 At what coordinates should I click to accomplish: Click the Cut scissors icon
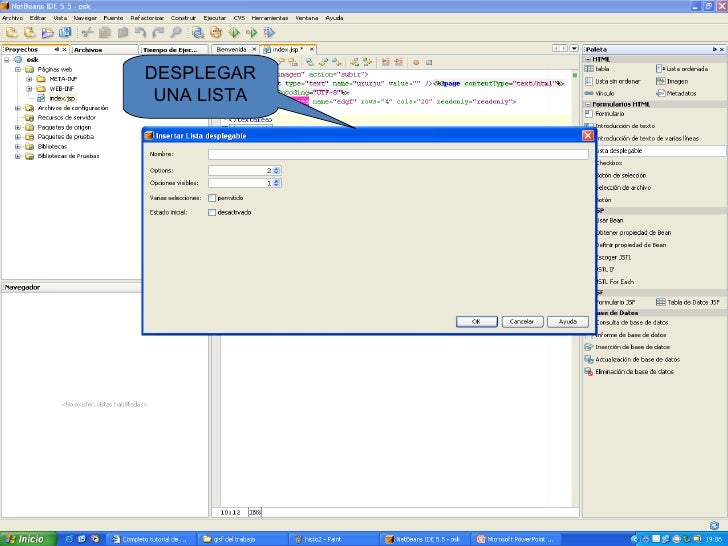[87, 32]
